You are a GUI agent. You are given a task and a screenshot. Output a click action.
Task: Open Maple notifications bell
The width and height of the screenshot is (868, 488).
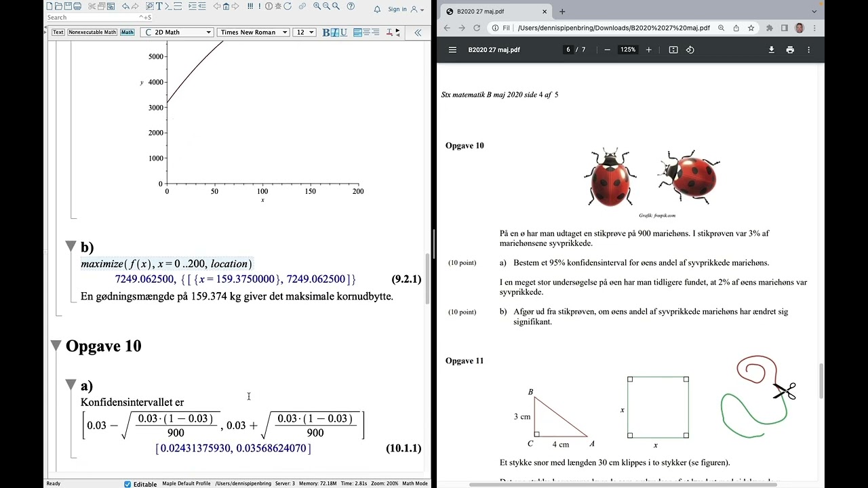(x=378, y=9)
